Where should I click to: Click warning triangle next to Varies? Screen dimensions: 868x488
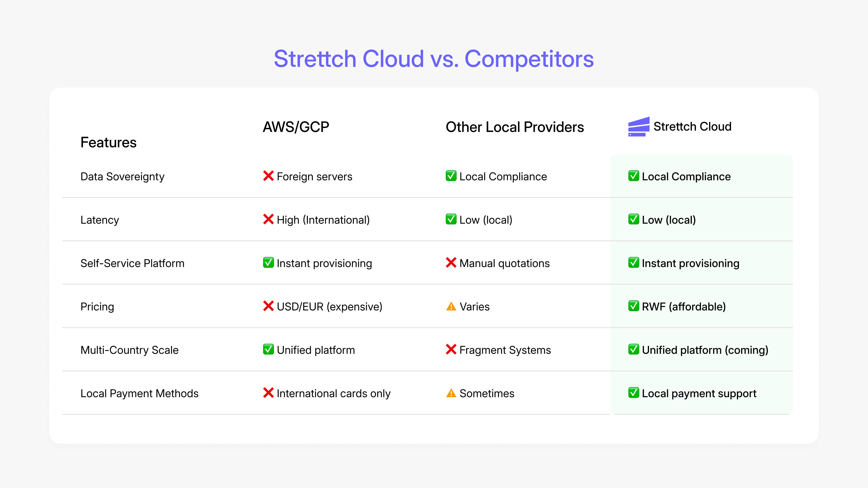pyautogui.click(x=451, y=307)
